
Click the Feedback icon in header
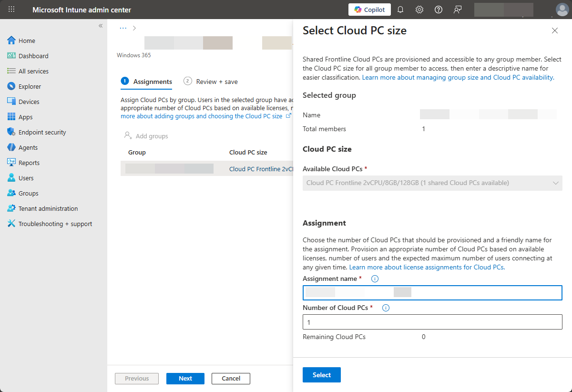(x=458, y=10)
